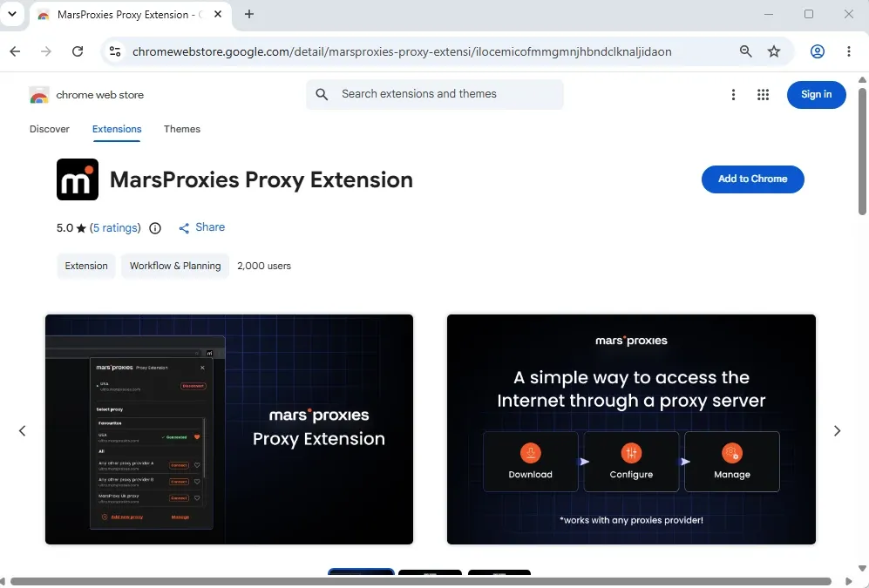Share this extension
869x588 pixels.
pyautogui.click(x=201, y=227)
